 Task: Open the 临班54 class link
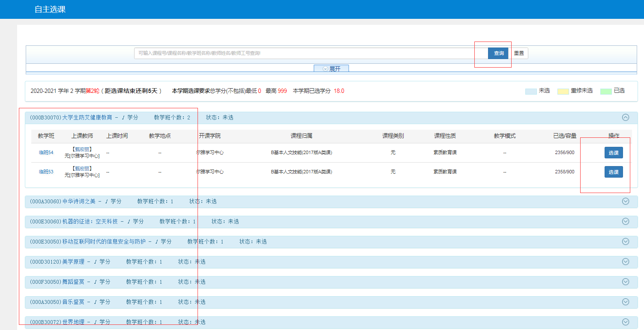46,153
